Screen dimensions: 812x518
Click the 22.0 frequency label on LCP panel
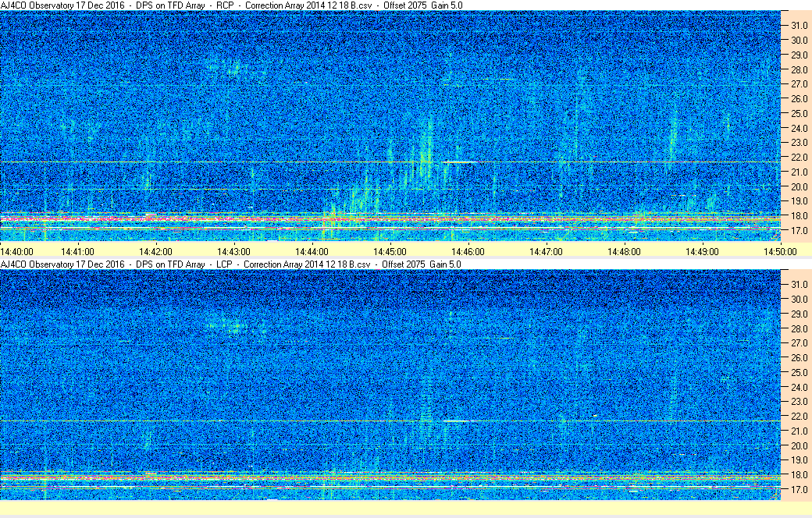coord(799,416)
